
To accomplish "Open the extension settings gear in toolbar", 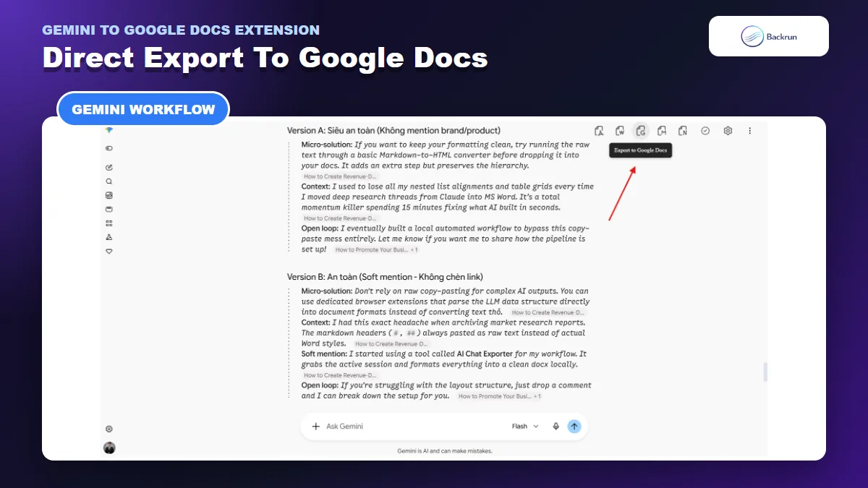I will point(728,131).
